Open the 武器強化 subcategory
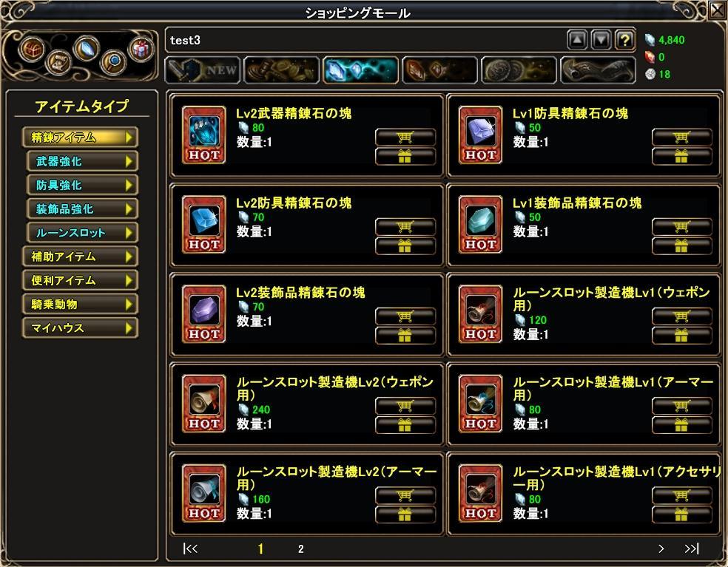 point(82,161)
